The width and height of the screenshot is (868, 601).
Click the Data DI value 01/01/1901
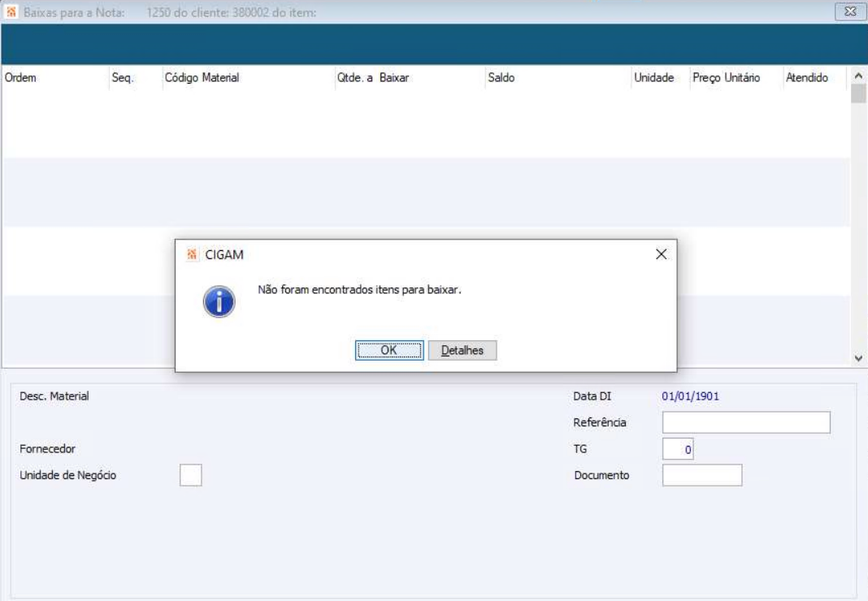point(690,396)
